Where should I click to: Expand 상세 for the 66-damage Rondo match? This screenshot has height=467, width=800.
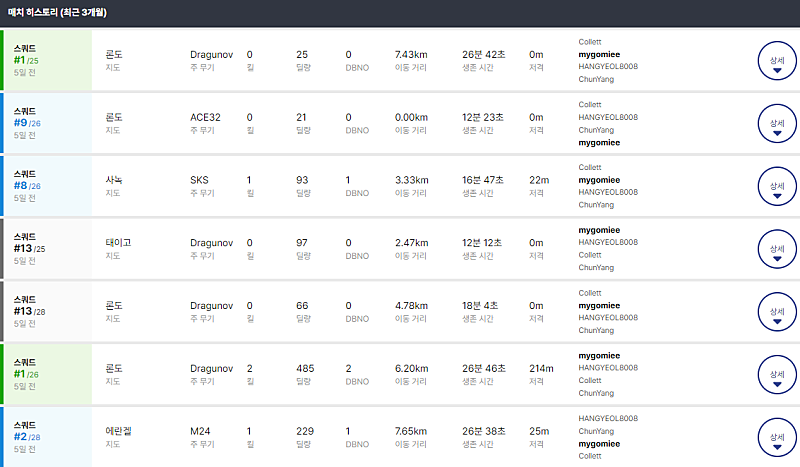click(777, 312)
